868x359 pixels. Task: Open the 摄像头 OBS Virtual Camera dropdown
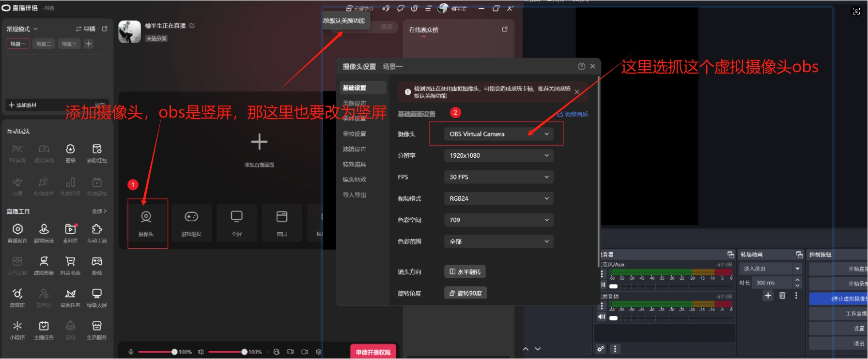click(x=498, y=134)
